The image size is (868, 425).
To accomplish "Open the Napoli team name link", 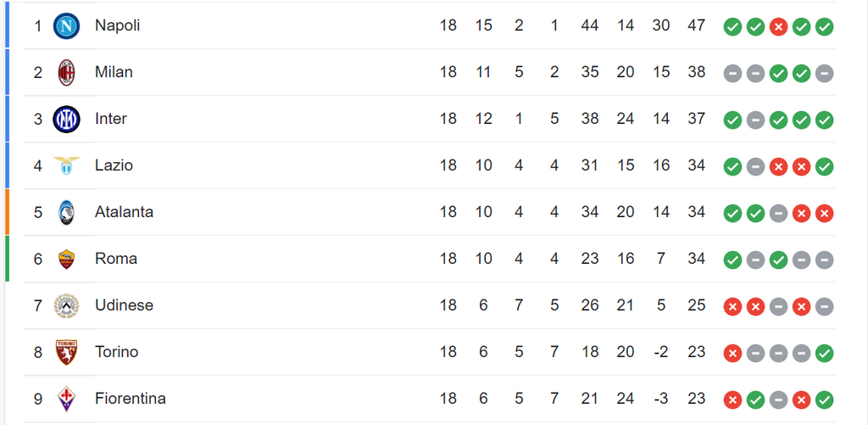I will pyautogui.click(x=117, y=25).
